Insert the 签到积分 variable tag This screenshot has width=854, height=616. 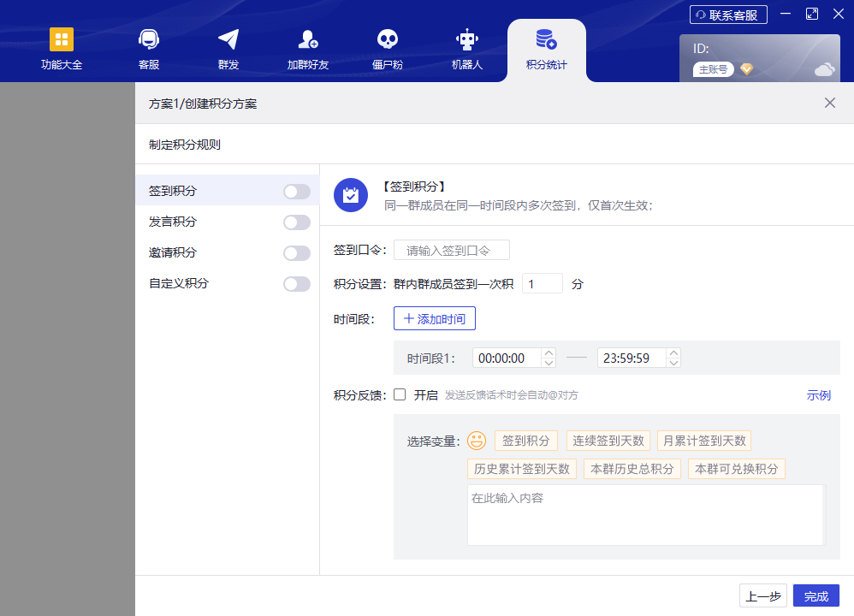pyautogui.click(x=526, y=441)
